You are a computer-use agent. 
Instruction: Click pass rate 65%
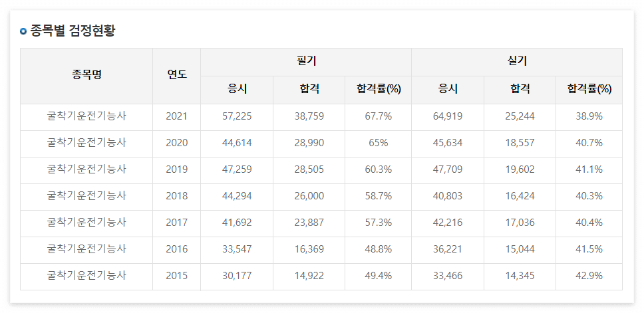point(379,143)
